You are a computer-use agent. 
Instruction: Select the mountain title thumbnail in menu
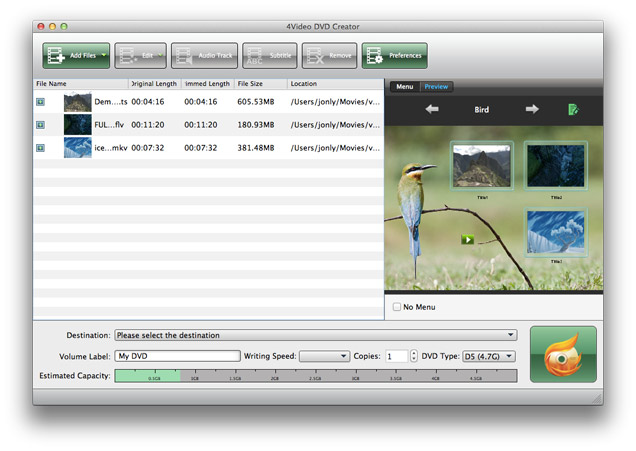(x=481, y=166)
